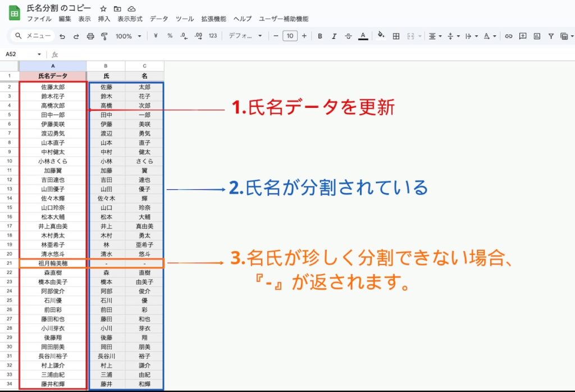Open the font family dropdown
The height and width of the screenshot is (392, 575).
coord(245,36)
